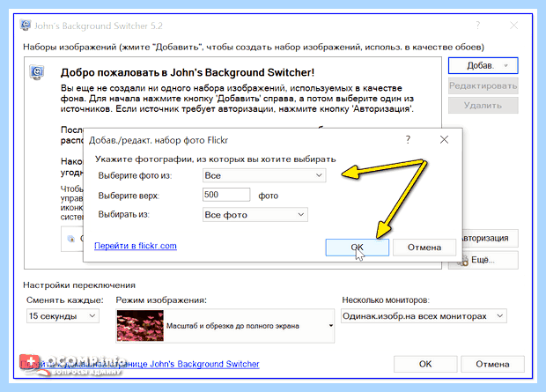
Task: Click the 500 photos count field
Action: (x=226, y=195)
